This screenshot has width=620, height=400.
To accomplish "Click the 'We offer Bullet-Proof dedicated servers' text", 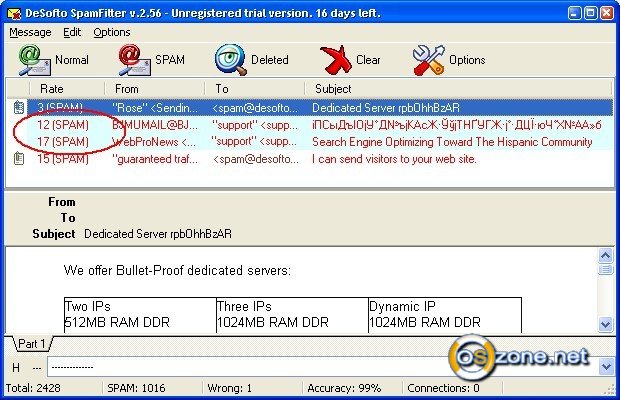I will coord(177,270).
